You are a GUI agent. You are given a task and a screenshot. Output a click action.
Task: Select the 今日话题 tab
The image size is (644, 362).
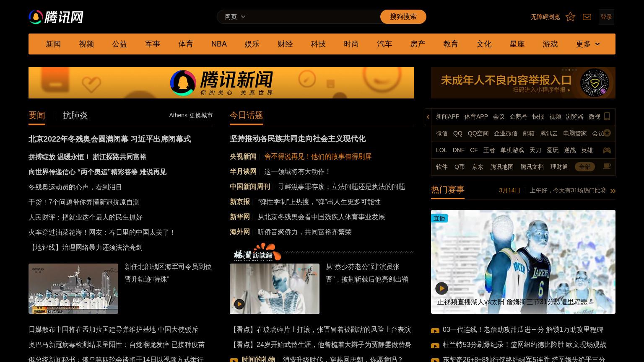tap(247, 115)
